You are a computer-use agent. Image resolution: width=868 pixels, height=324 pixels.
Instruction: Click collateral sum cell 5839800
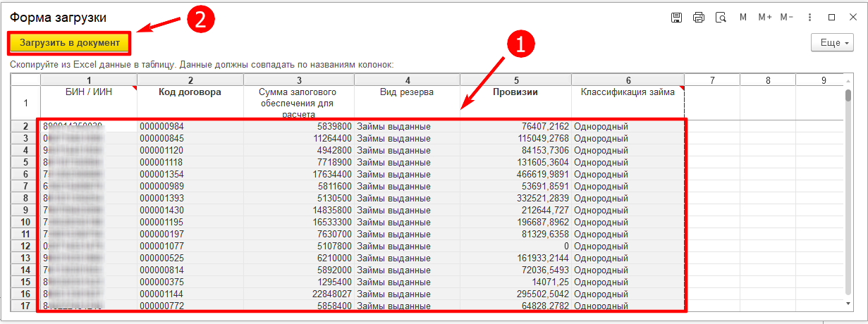(299, 126)
